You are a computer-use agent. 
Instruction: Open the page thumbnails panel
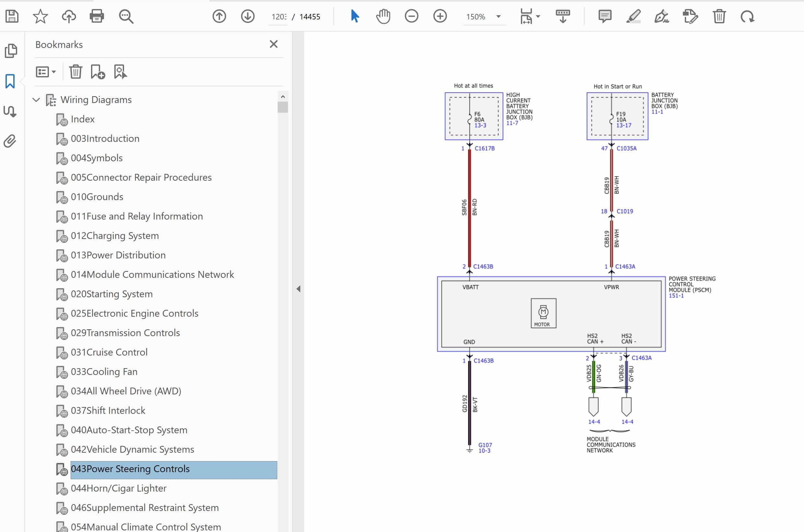tap(11, 51)
